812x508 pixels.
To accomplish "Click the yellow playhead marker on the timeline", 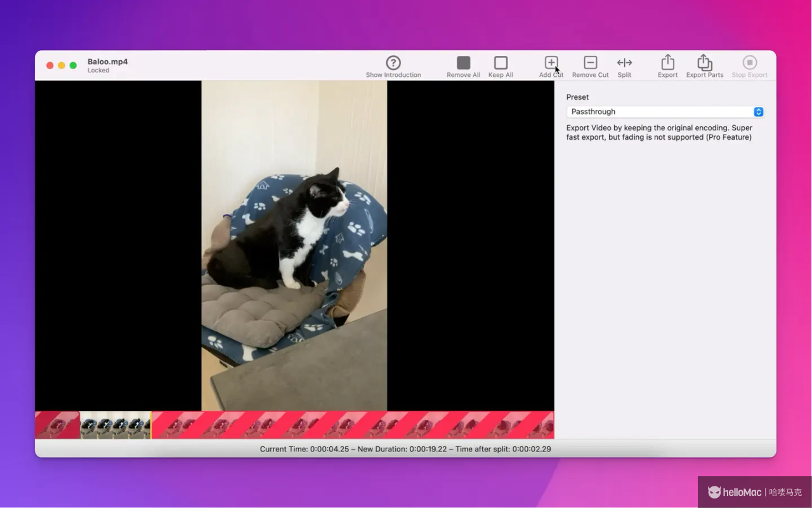I will point(151,425).
